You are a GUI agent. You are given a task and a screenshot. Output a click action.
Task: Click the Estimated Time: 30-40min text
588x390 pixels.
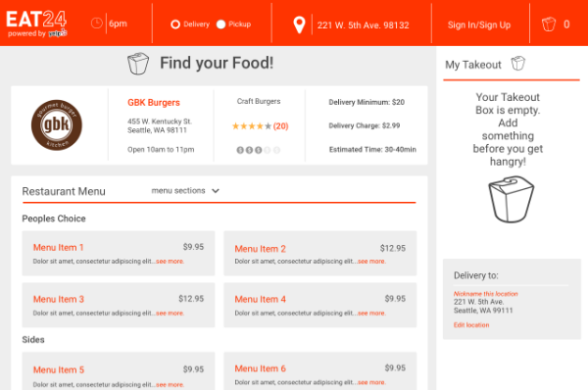point(372,149)
